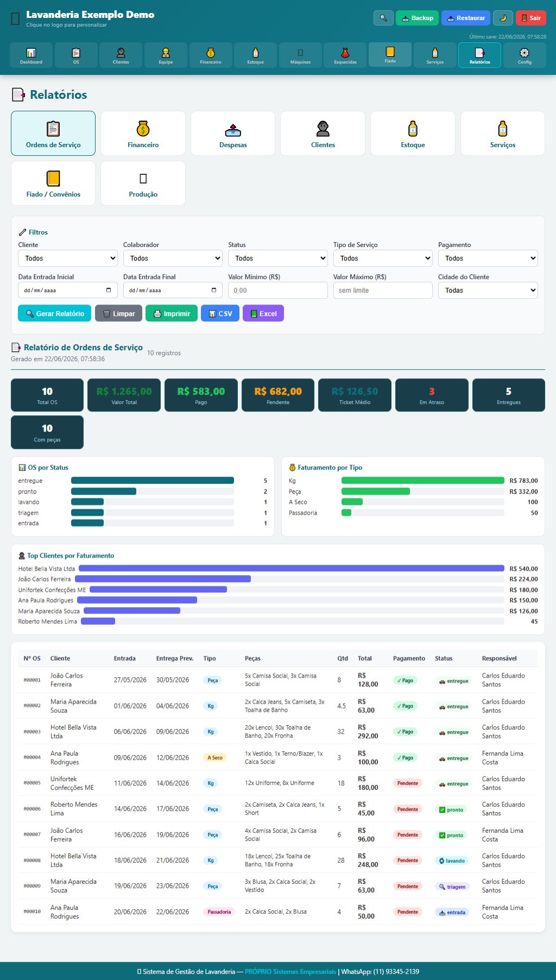
Task: Expand the Status filter dropdown
Action: click(278, 258)
